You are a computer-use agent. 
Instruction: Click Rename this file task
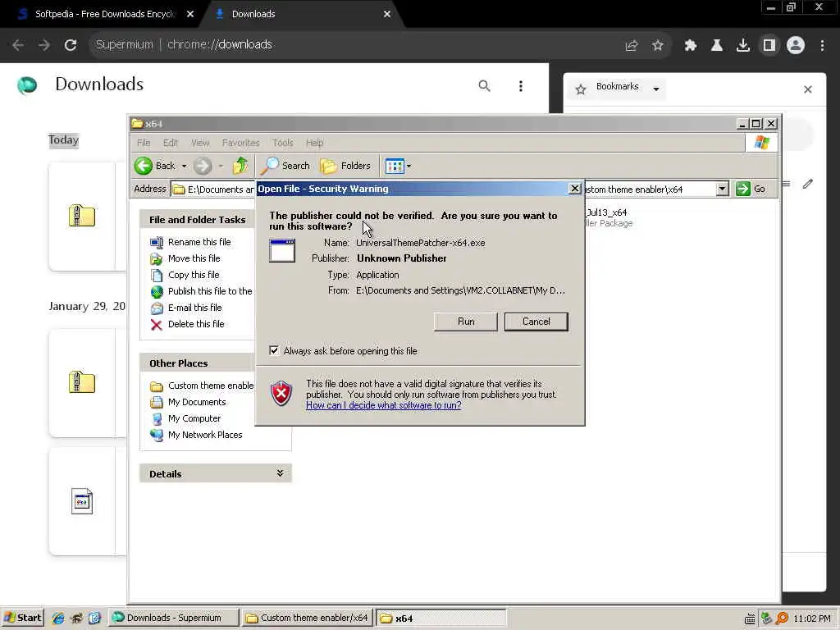pos(190,242)
